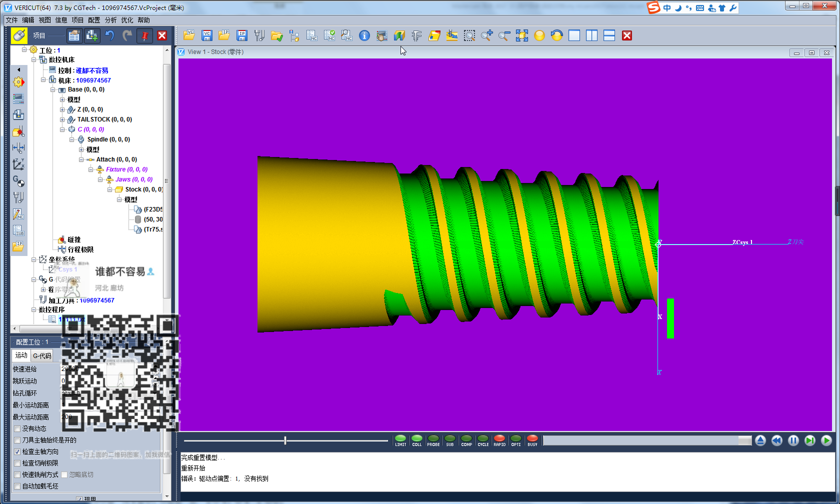Click the animation speed slider handle

[x=285, y=440]
